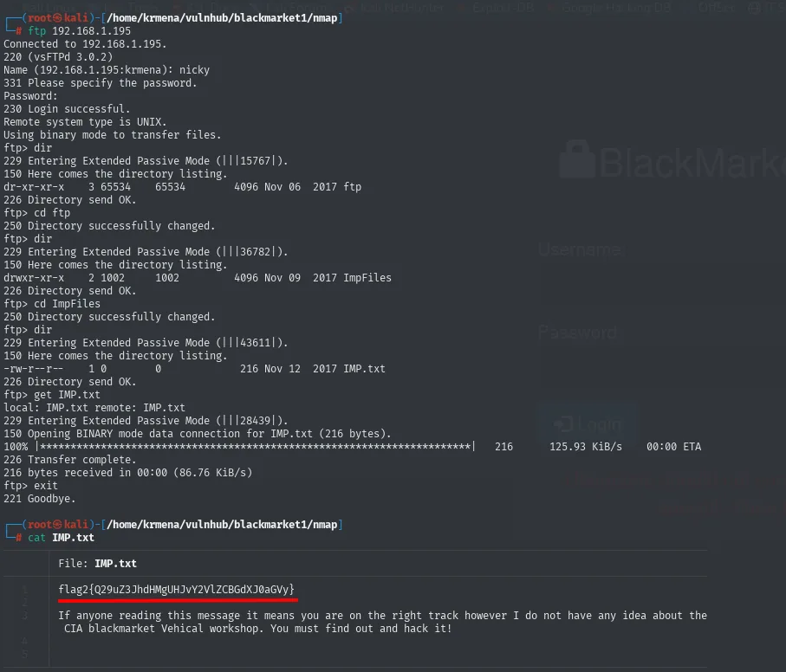
Task: Select '150 Opening BINARY mode data connection' line
Action: [x=198, y=435]
